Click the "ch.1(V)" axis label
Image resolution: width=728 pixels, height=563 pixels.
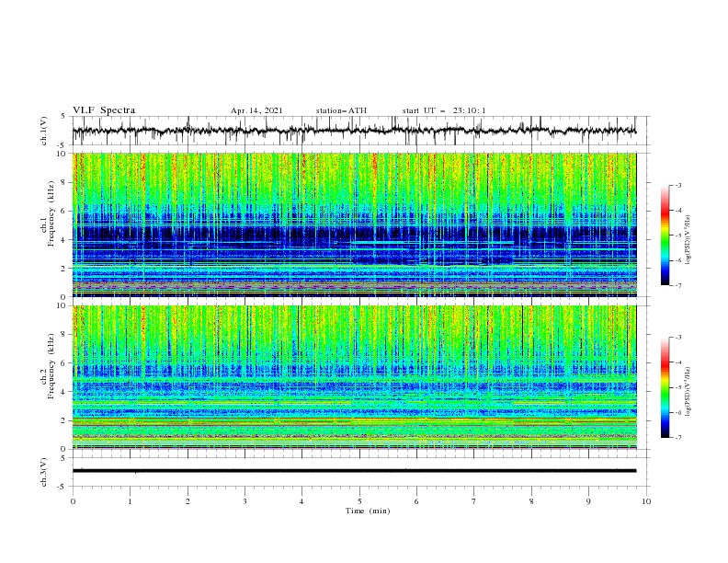click(44, 131)
